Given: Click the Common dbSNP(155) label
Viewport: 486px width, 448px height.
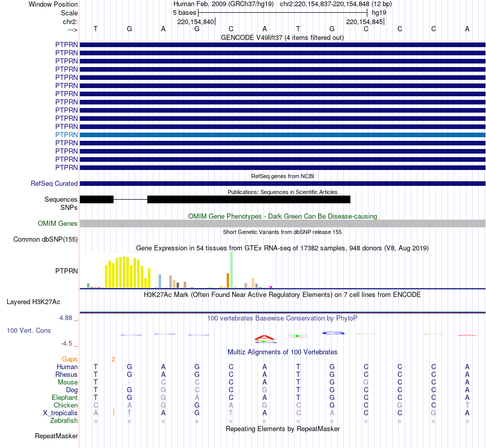Looking at the screenshot, I should click(x=45, y=240).
